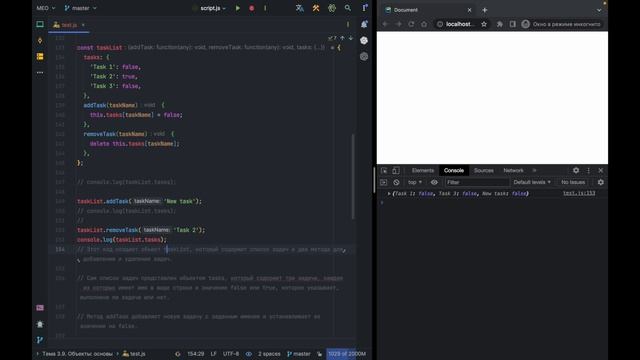Viewport: 640px width, 360px height.
Task: Open the project tool window icon
Action: [40, 24]
